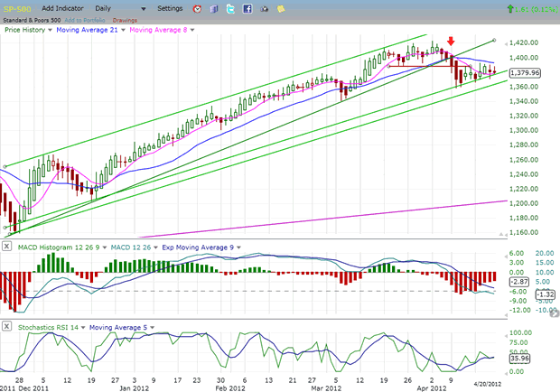The image size is (560, 392).
Task: Click the yellow sticky note icon
Action: (x=278, y=8)
